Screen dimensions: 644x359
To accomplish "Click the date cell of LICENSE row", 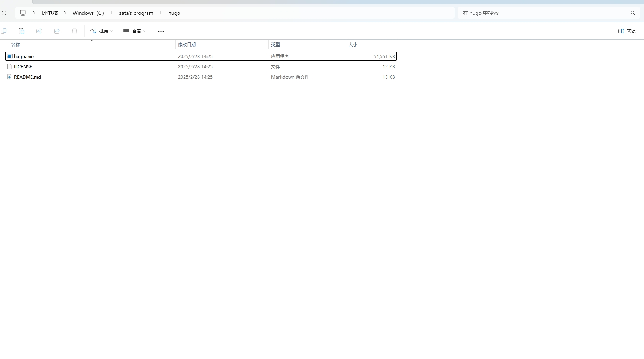I will click(195, 67).
